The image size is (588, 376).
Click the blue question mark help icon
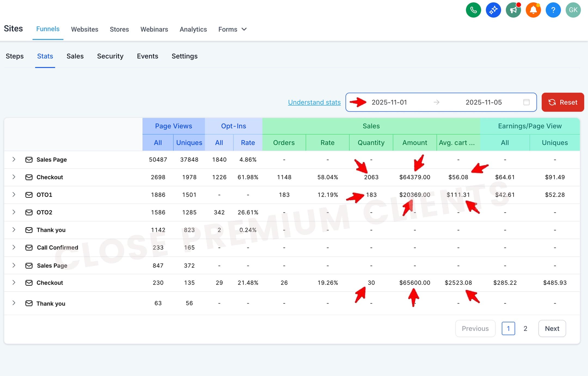[553, 10]
